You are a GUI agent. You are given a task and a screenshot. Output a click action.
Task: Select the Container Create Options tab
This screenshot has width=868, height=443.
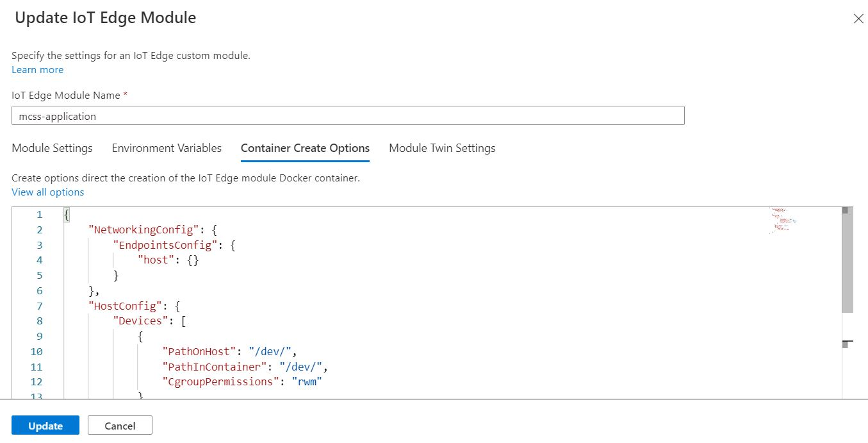305,148
